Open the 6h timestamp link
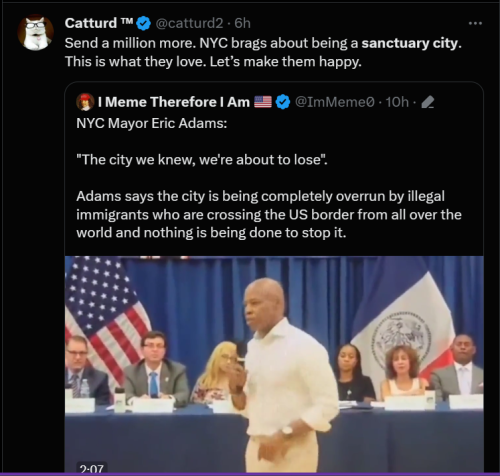The width and height of the screenshot is (500, 476). tap(242, 23)
